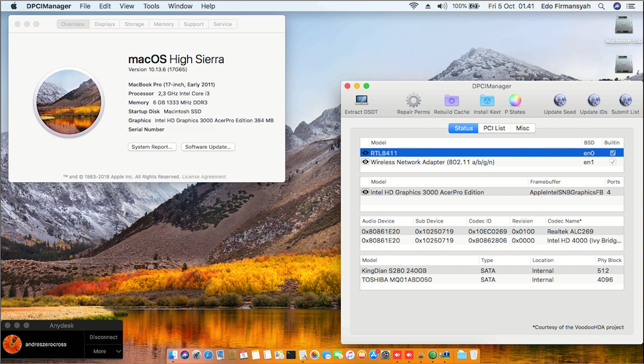
Task: Switch to Displays tab in About This Mac
Action: point(105,24)
